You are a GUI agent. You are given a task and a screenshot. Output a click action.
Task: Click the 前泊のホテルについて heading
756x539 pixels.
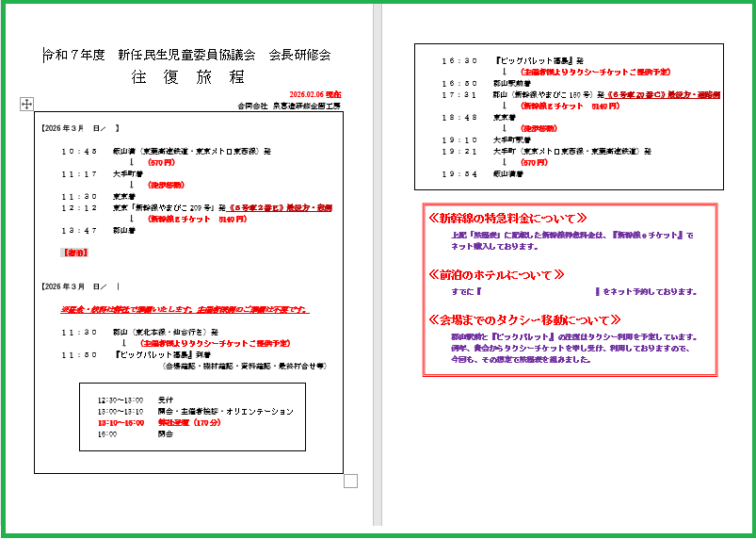[496, 275]
